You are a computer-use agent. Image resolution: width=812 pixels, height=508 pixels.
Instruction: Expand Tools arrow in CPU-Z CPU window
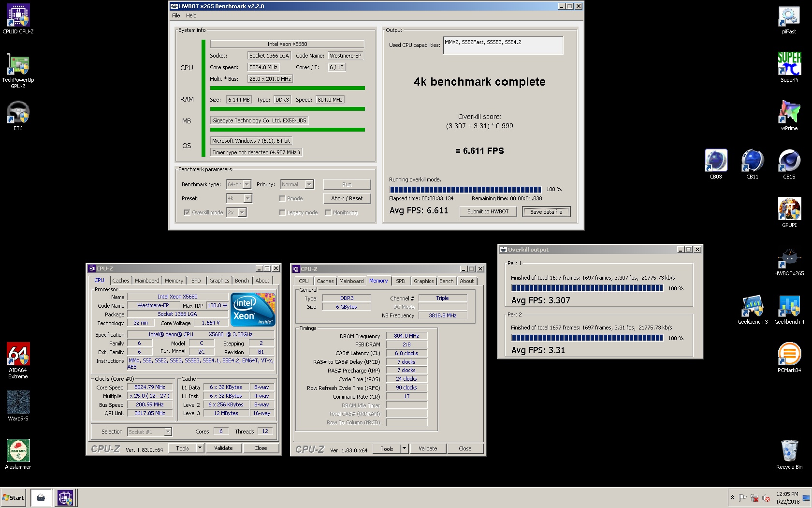tap(200, 448)
